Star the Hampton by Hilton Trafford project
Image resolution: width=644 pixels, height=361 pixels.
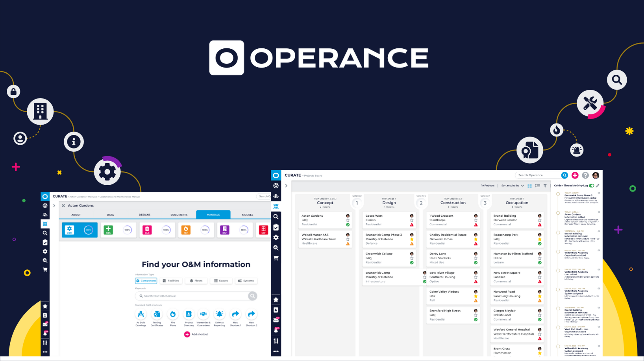pos(540,258)
